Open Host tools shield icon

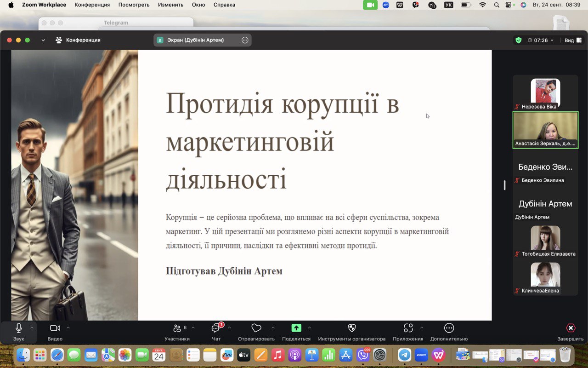pyautogui.click(x=352, y=328)
